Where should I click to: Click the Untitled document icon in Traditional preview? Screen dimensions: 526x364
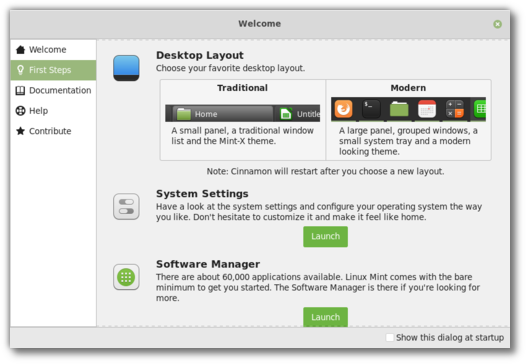286,114
